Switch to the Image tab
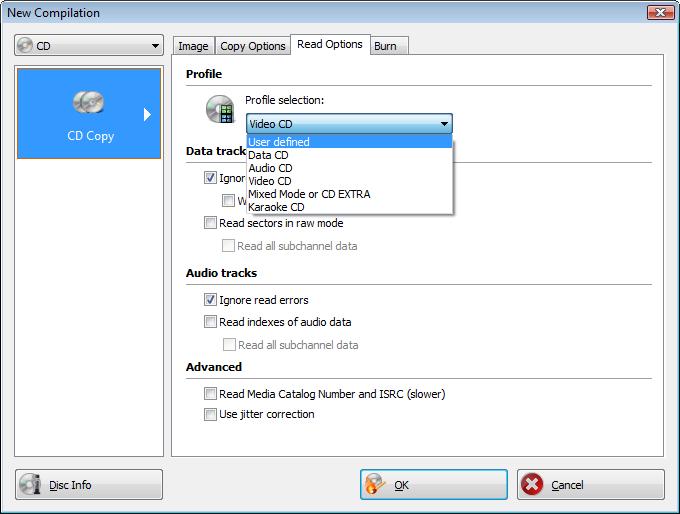This screenshot has height=514, width=680. [193, 46]
